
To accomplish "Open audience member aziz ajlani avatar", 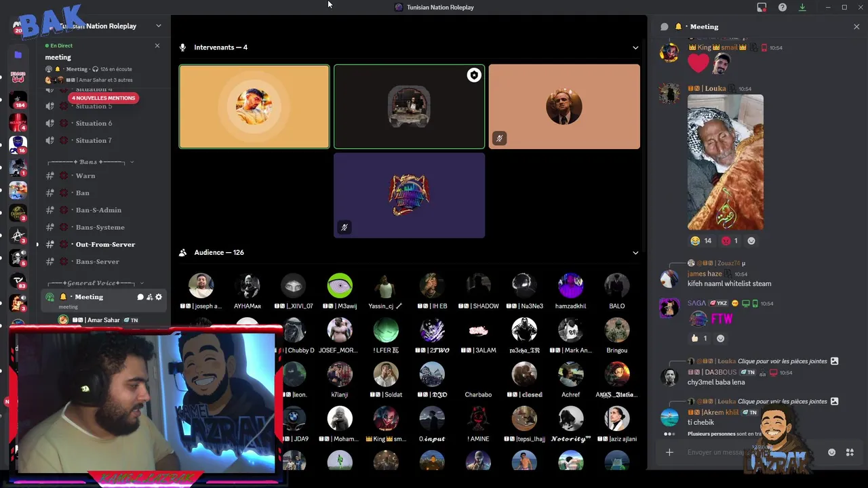I will coord(616,419).
